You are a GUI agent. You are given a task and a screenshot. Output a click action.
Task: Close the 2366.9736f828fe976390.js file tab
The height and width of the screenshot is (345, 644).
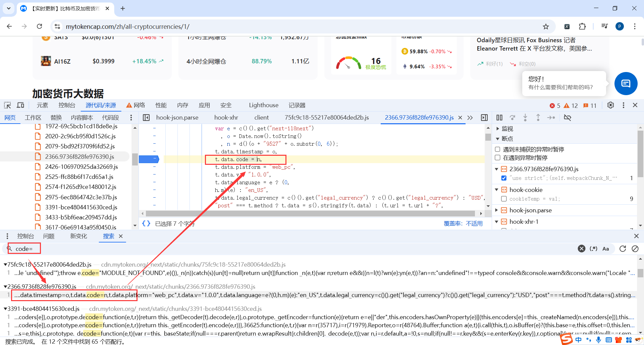[x=460, y=118]
